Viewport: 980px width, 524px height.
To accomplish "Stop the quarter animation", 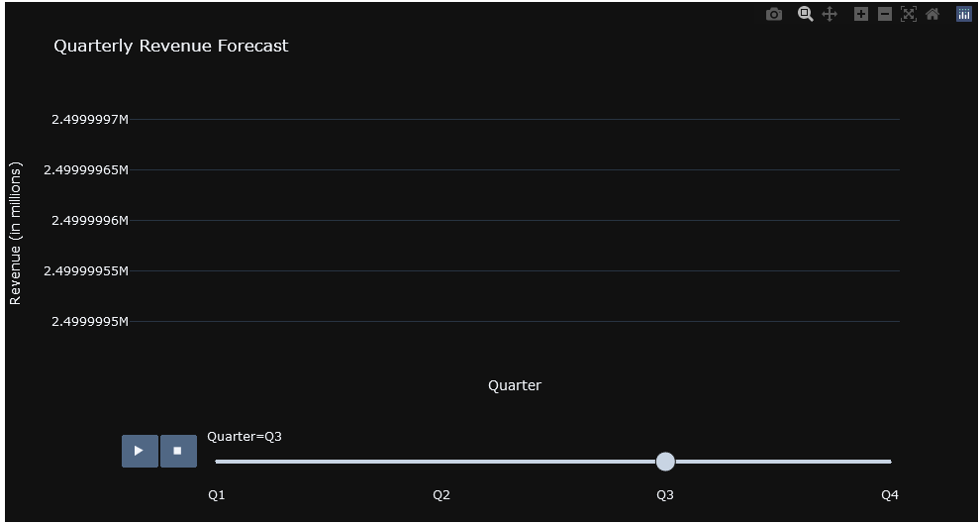I will 178,451.
